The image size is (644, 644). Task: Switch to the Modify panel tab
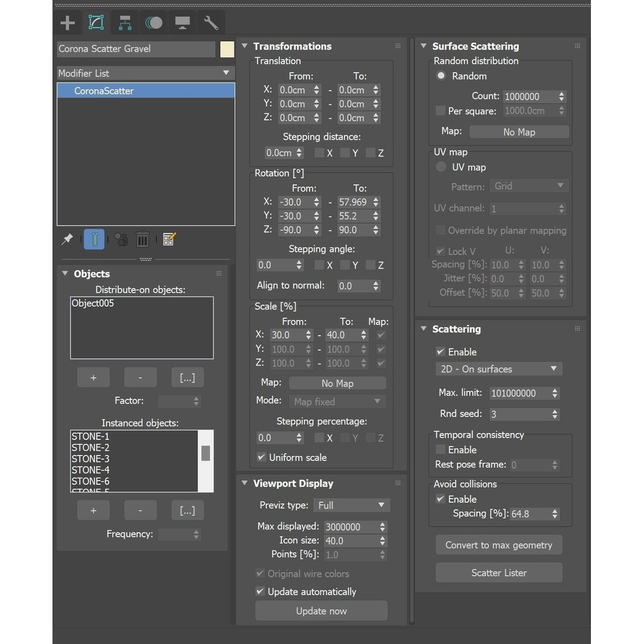pyautogui.click(x=96, y=23)
